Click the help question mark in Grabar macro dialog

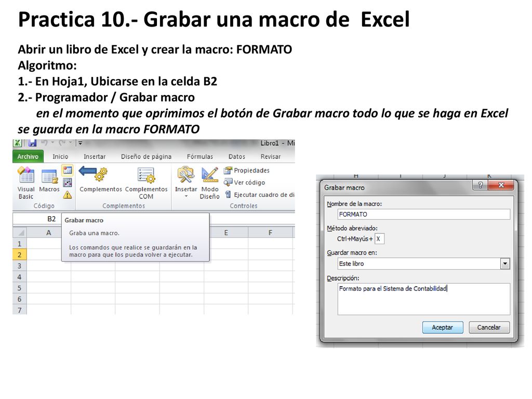480,185
